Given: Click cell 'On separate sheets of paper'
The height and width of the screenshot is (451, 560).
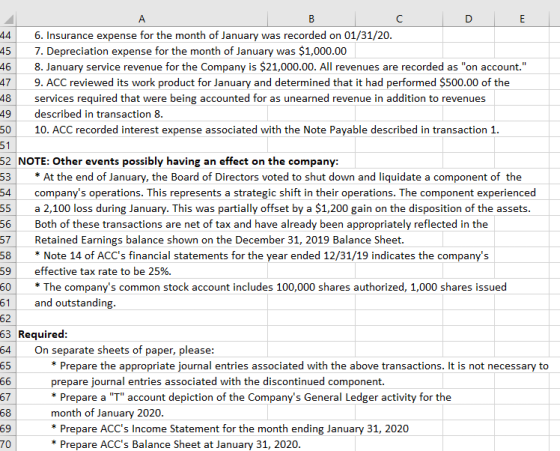Looking at the screenshot, I should (x=142, y=350).
